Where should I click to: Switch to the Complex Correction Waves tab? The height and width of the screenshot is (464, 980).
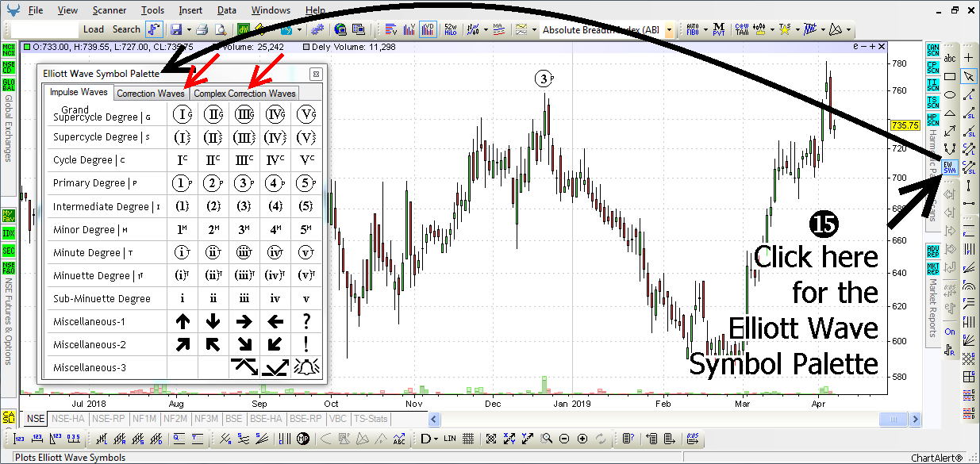tap(245, 94)
